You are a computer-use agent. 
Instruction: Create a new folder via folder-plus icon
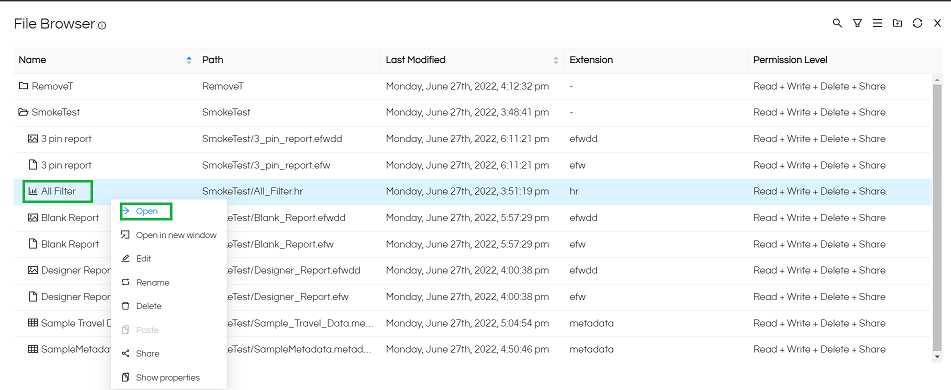click(x=897, y=23)
